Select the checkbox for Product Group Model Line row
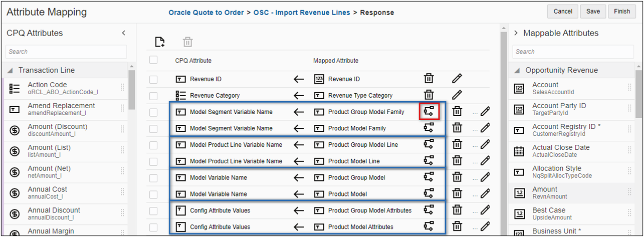 (x=153, y=145)
